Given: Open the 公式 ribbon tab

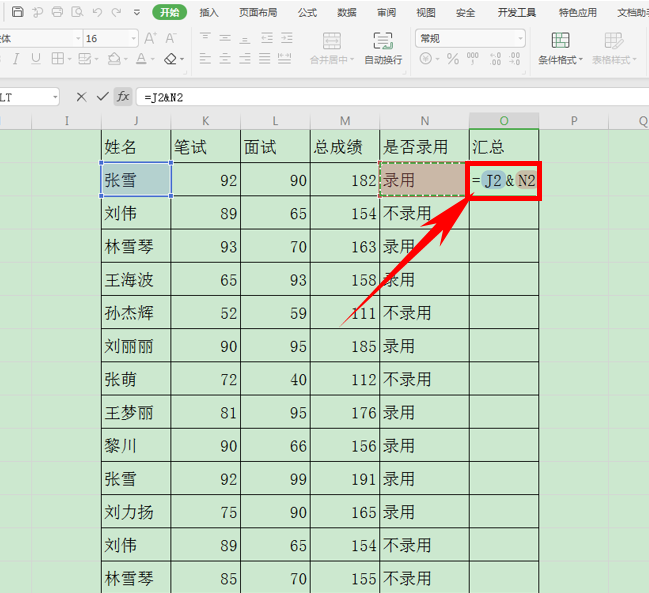Looking at the screenshot, I should (x=307, y=12).
